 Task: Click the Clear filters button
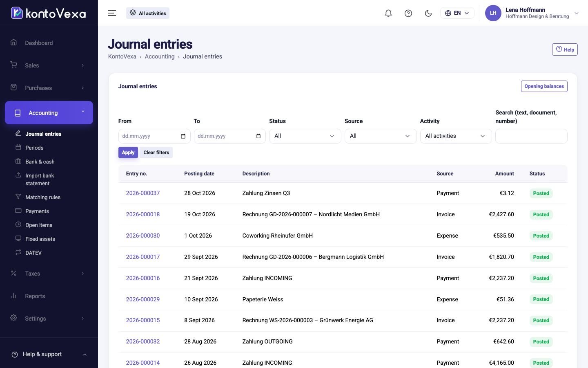156,153
